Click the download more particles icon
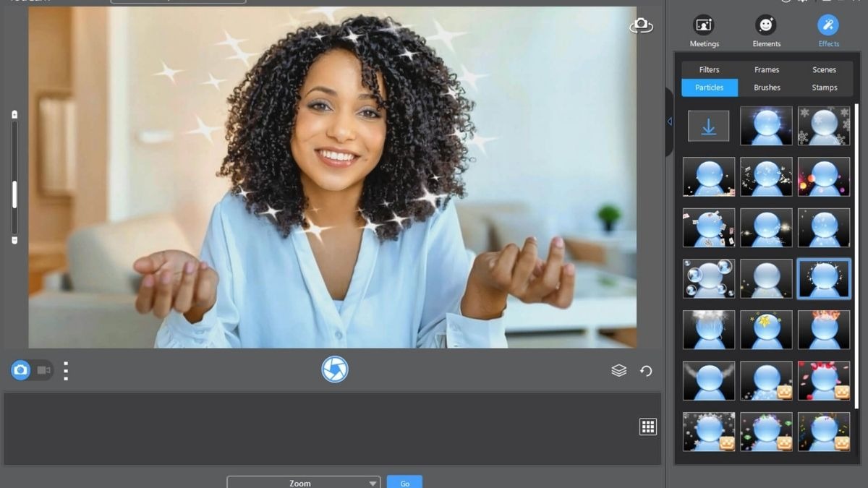868x488 pixels. point(709,127)
